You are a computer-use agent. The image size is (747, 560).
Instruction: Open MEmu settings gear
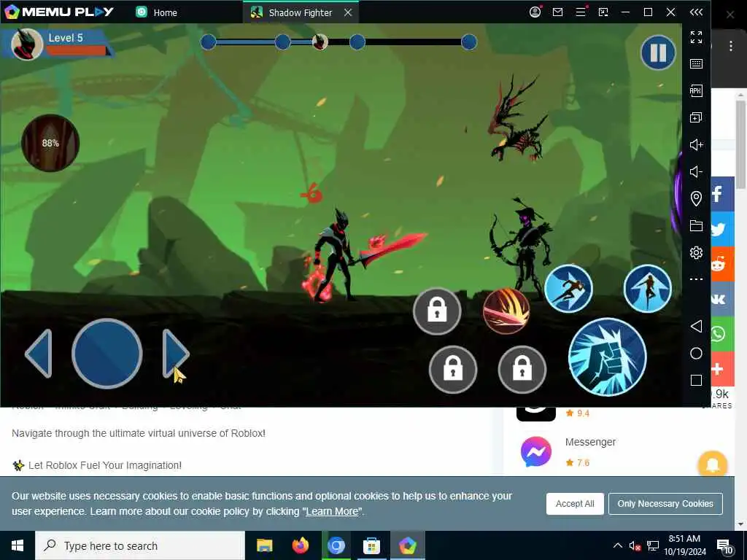[696, 252]
